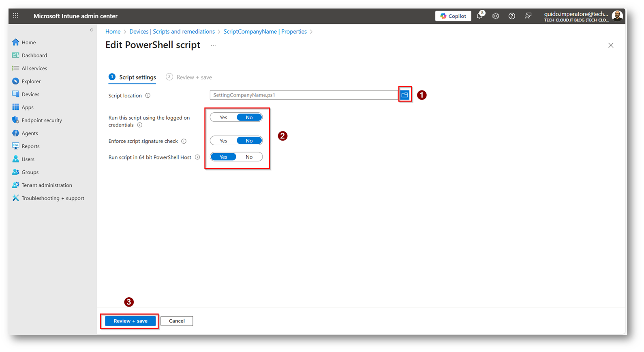Screen dimensions: 644x352
Task: Set Enforce script signature check to Yes
Action: coord(223,141)
